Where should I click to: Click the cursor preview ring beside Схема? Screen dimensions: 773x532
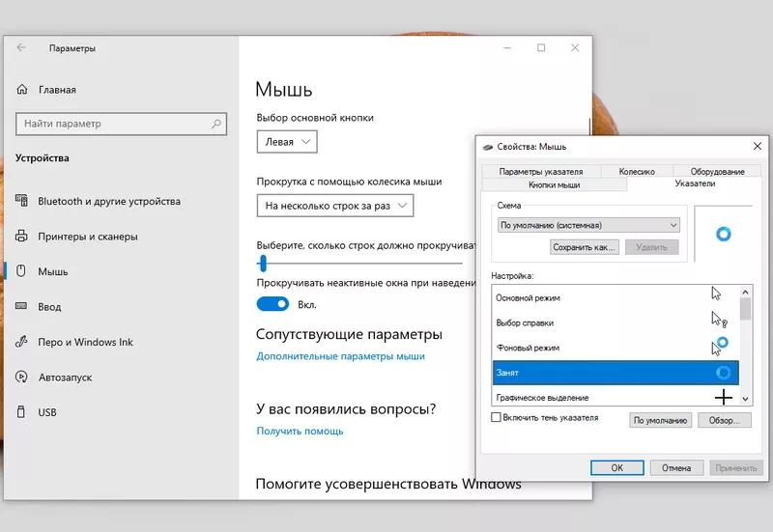723,234
